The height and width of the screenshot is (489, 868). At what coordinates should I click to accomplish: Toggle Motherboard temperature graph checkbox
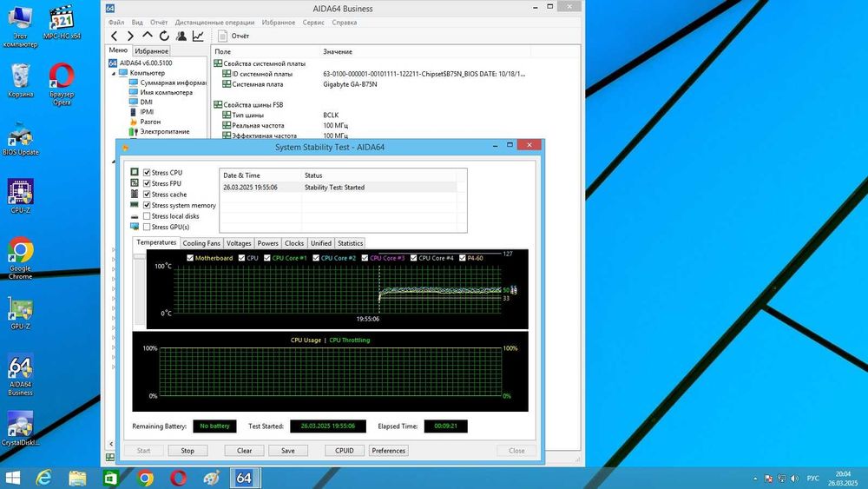tap(190, 258)
